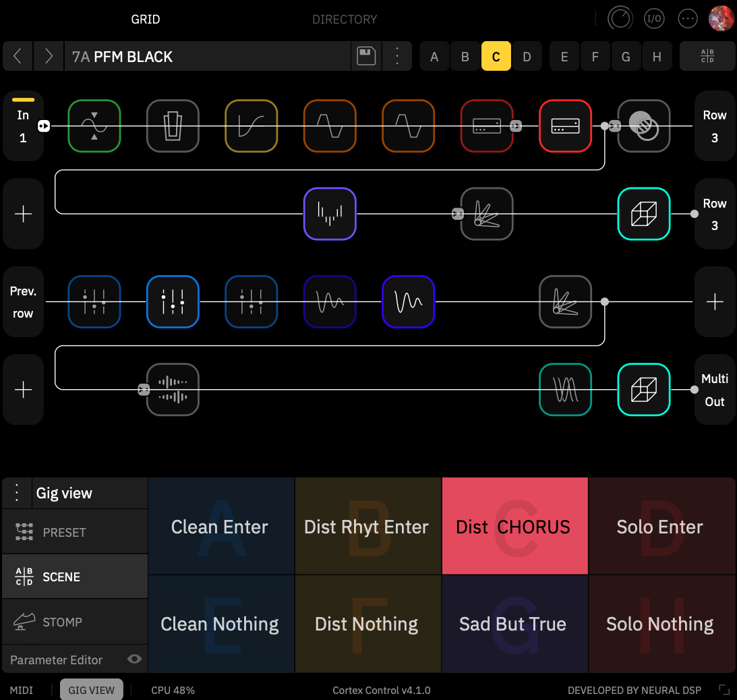
Task: Open the grey waveform looper block
Action: (x=173, y=390)
